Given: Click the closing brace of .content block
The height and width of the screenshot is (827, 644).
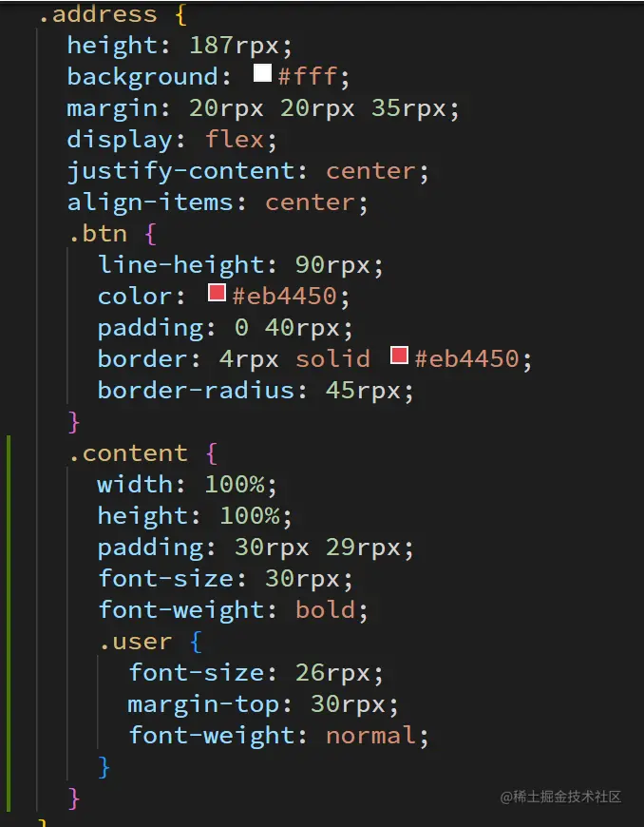Looking at the screenshot, I should (x=74, y=798).
